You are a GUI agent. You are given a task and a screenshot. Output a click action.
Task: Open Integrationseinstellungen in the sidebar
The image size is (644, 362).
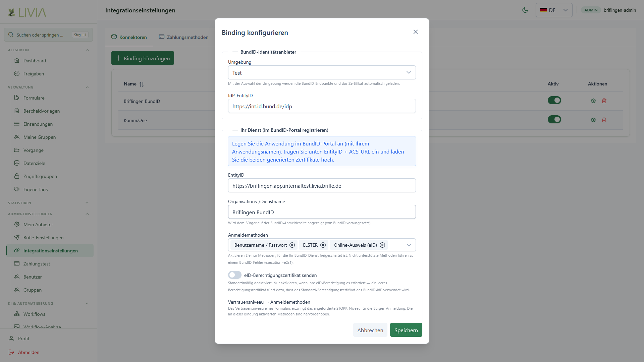tap(50, 251)
